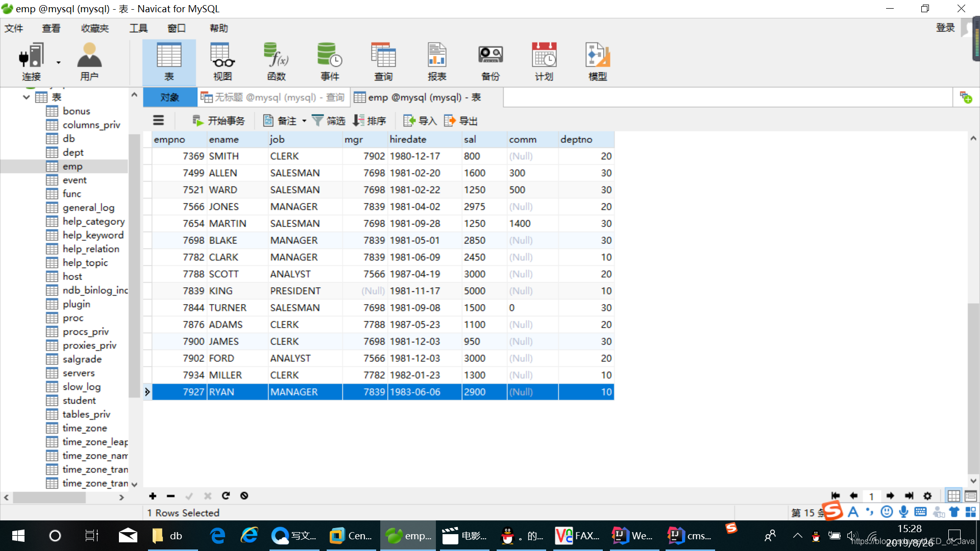Collapse the 表 tree node
The image size is (980, 551).
[x=26, y=97]
